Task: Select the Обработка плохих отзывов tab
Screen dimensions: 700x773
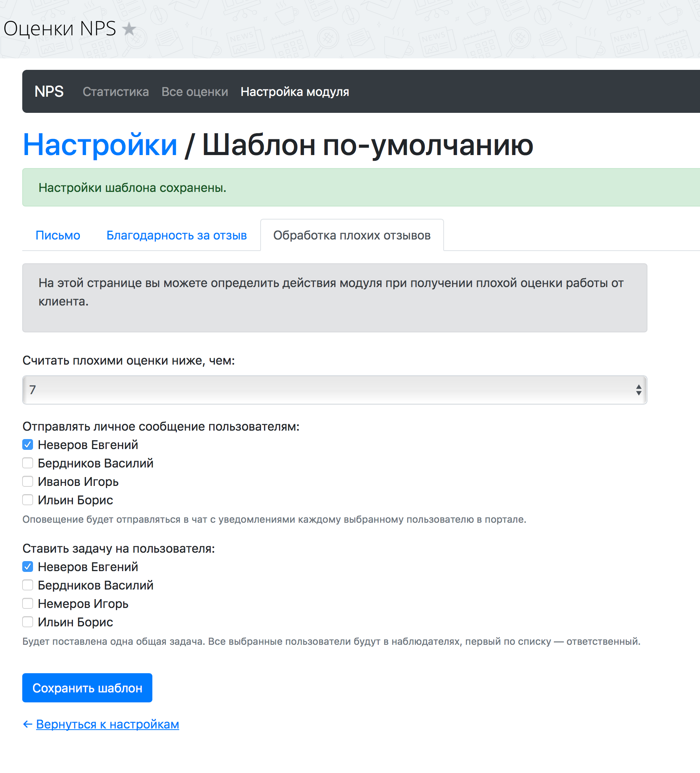Action: pos(352,235)
